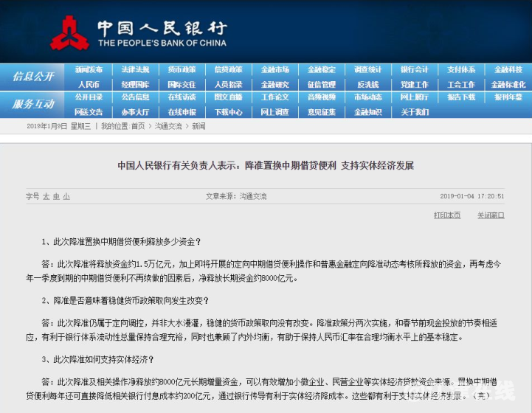
Task: Open 网上调查 link
Action: pyautogui.click(x=274, y=112)
